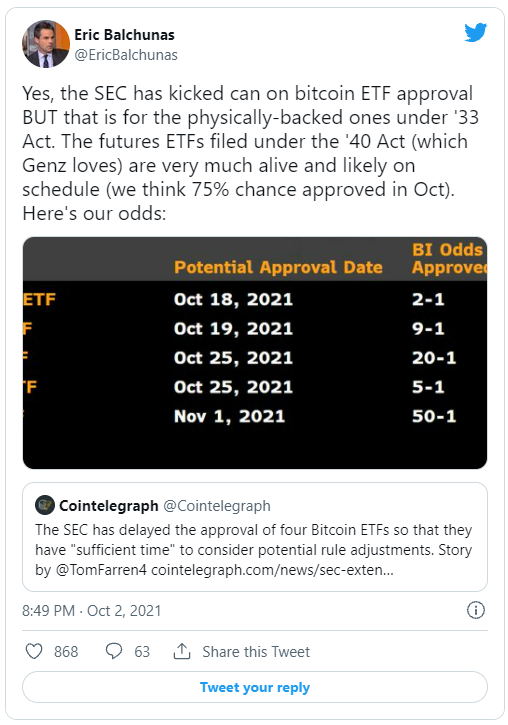This screenshot has width=508, height=725.
Task: Click the Eric Balchunas display name
Action: 124,35
